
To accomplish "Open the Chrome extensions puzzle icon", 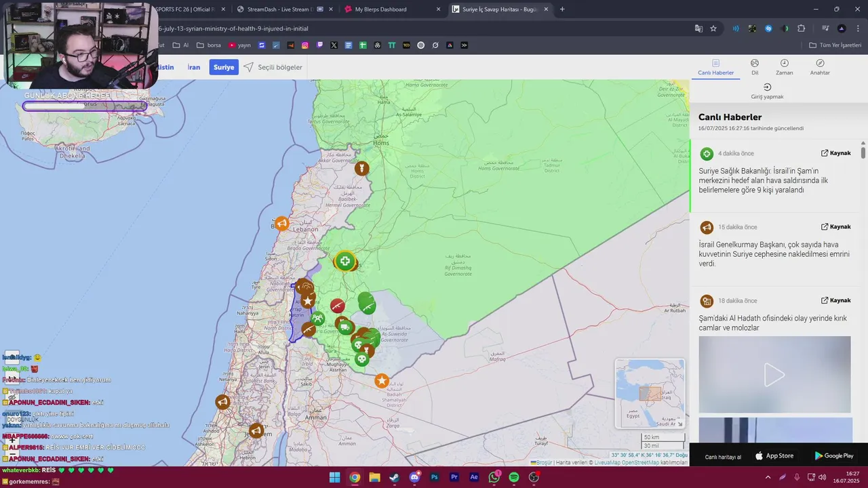I will click(802, 28).
